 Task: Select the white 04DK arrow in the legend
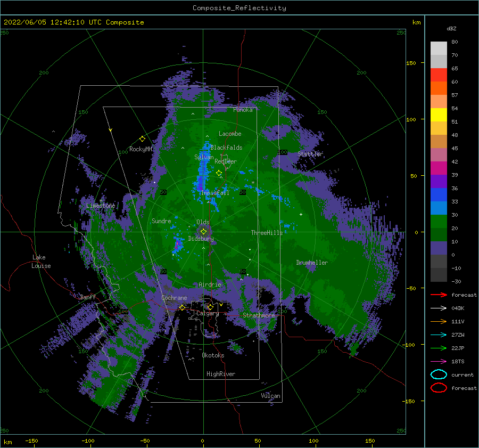pos(439,308)
